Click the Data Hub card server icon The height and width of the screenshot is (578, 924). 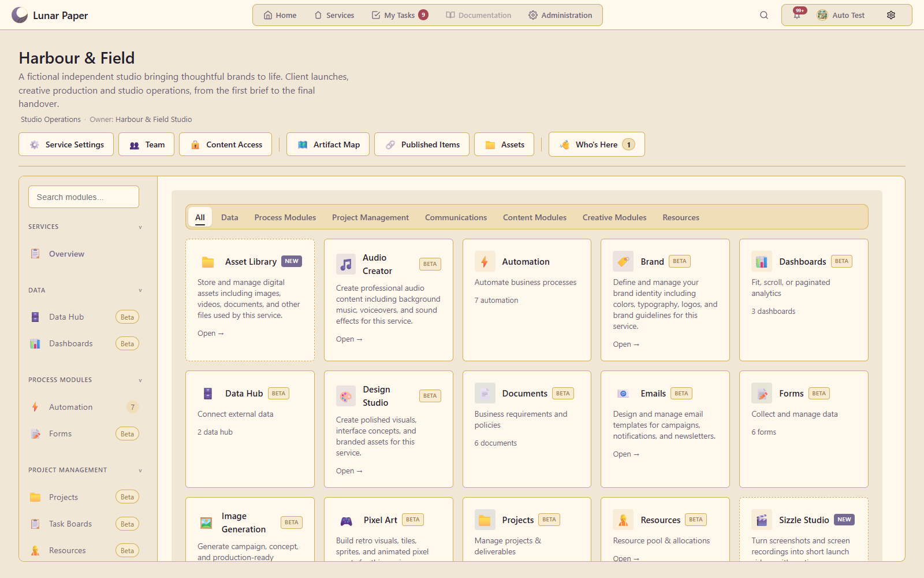(208, 394)
